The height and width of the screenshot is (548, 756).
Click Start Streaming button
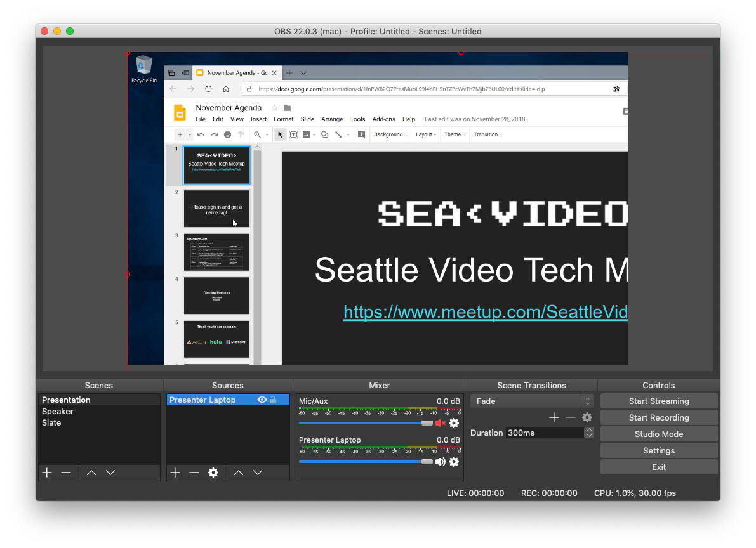click(x=659, y=401)
